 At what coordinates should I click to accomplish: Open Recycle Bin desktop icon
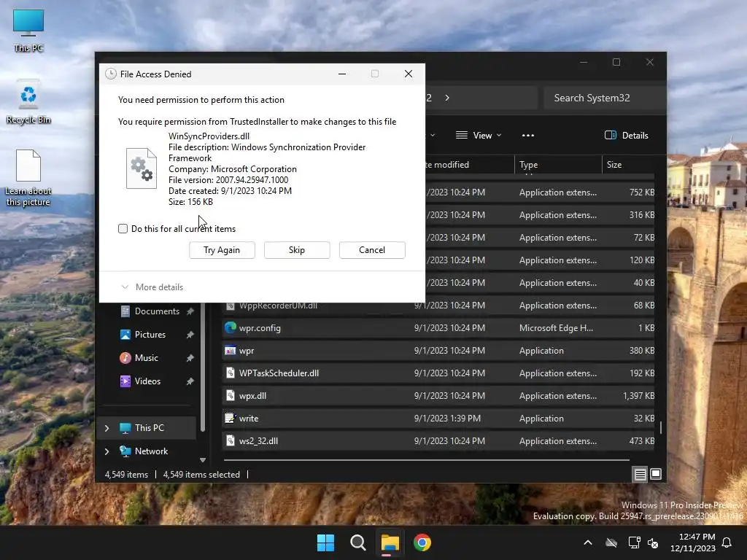coord(28,102)
